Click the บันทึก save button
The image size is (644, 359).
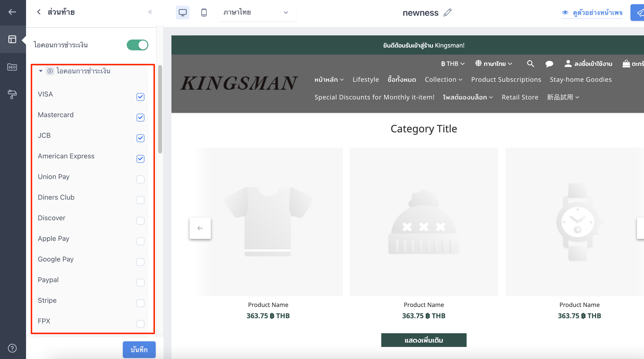(139, 349)
